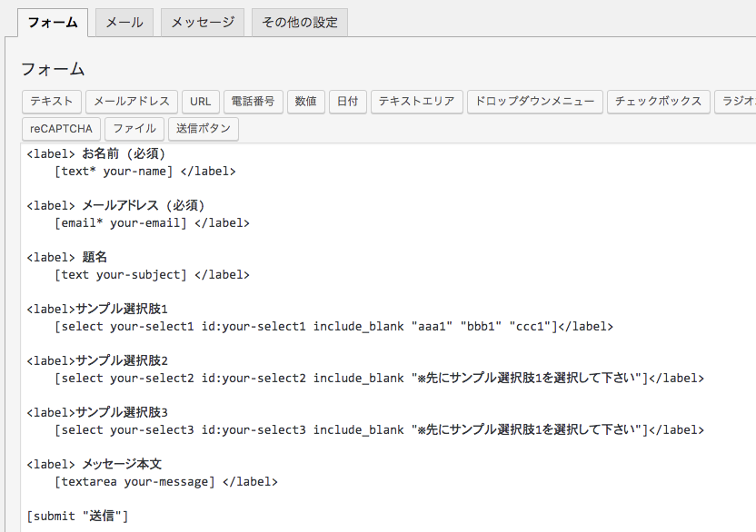Click the [text your-subject] line
The height and width of the screenshot is (532, 756).
pyautogui.click(x=152, y=275)
